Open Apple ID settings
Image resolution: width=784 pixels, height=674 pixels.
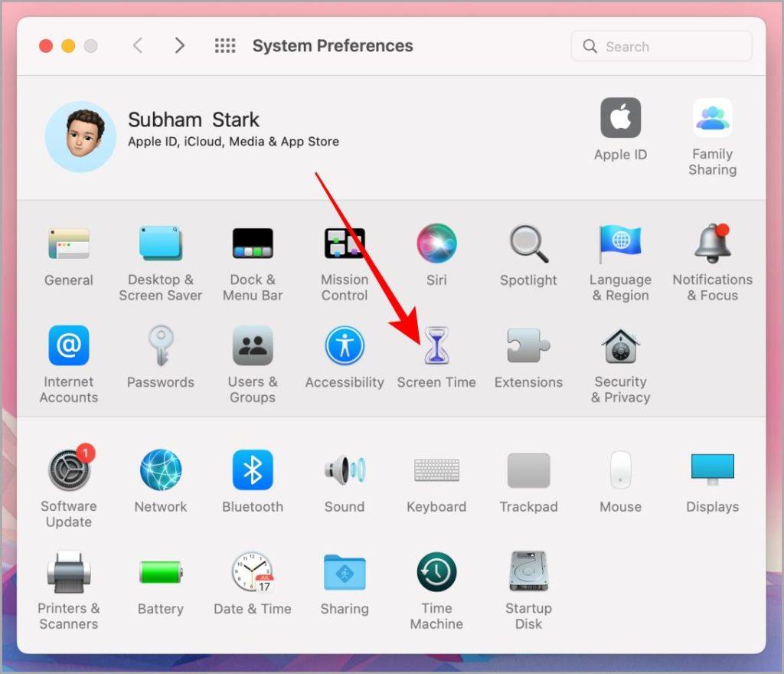(x=620, y=117)
